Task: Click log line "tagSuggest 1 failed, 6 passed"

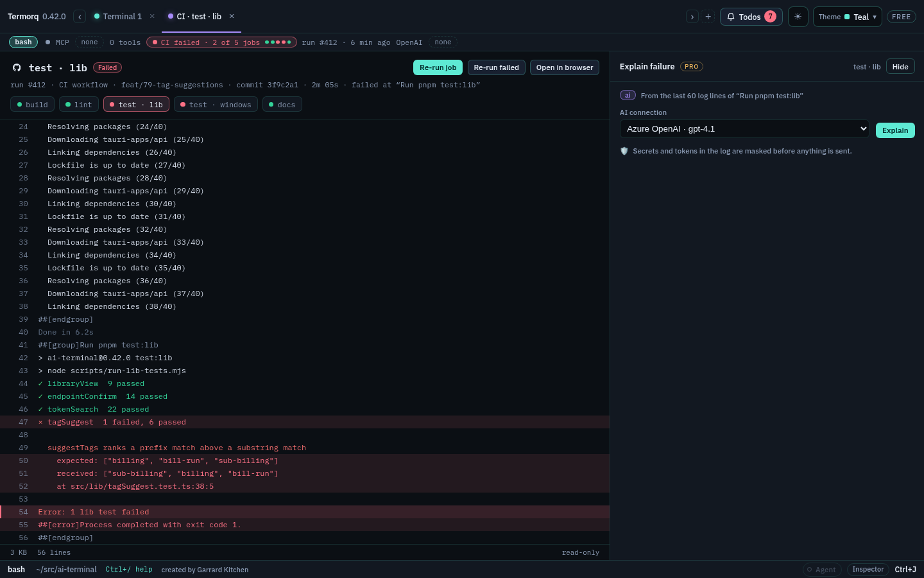Action: tap(305, 422)
